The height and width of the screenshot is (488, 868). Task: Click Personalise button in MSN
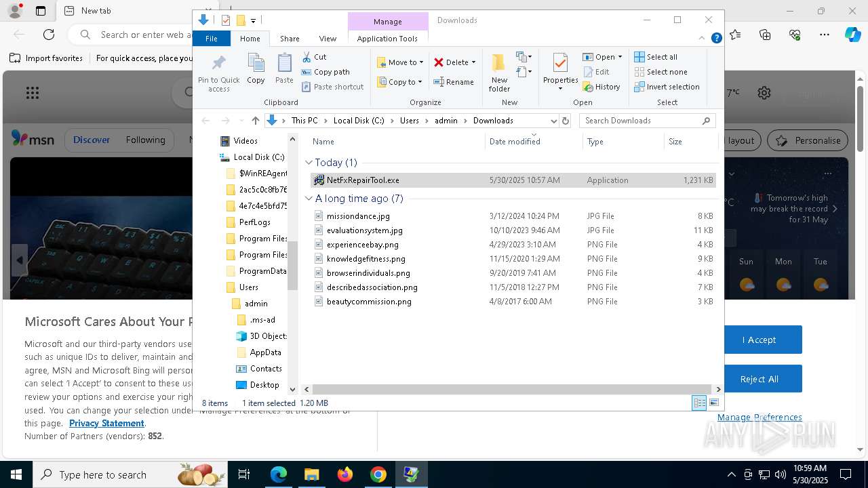tap(808, 140)
